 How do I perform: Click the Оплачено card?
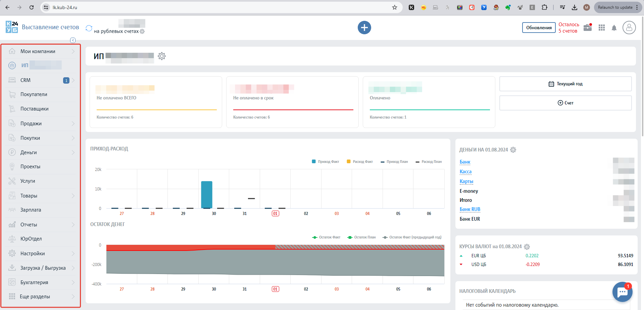click(429, 102)
